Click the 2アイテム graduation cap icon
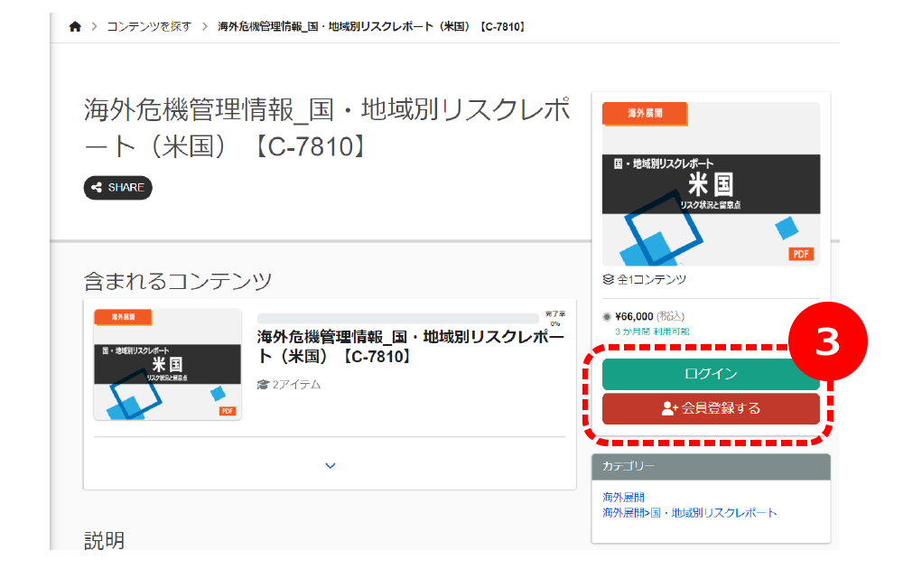Viewport: 903px width, 588px height. 263,384
